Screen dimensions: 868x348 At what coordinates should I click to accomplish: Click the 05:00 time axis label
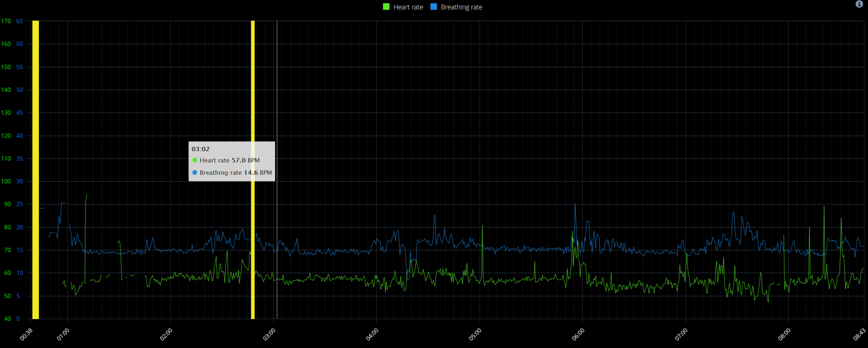pyautogui.click(x=475, y=334)
